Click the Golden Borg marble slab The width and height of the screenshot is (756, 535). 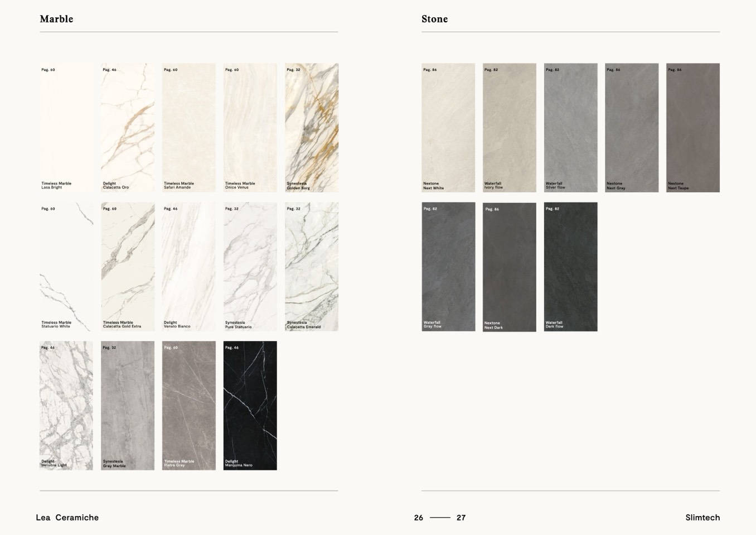tap(312, 127)
